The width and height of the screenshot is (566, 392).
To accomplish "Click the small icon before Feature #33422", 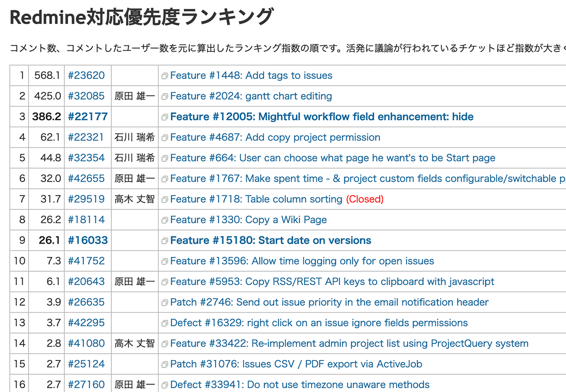I will click(x=165, y=344).
